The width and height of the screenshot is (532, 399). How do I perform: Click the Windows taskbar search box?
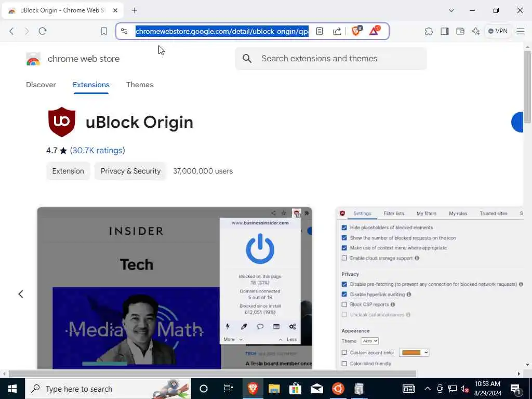tap(108, 389)
